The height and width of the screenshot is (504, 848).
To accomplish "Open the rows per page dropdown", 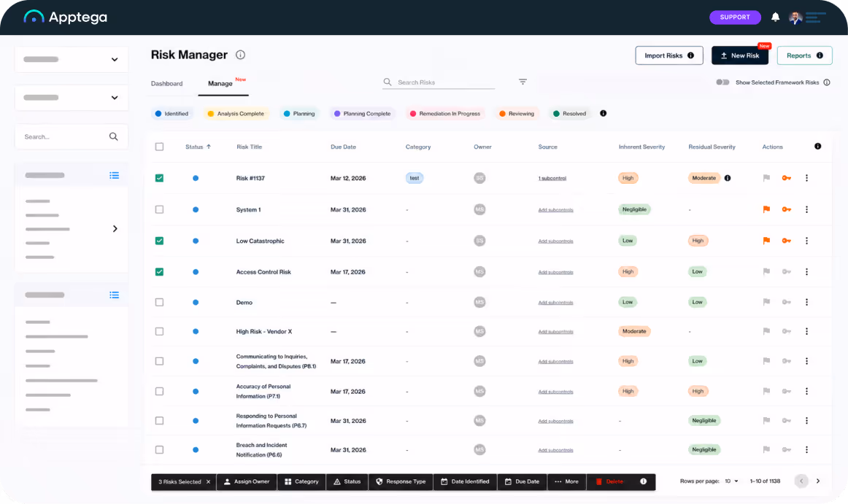I will point(731,481).
